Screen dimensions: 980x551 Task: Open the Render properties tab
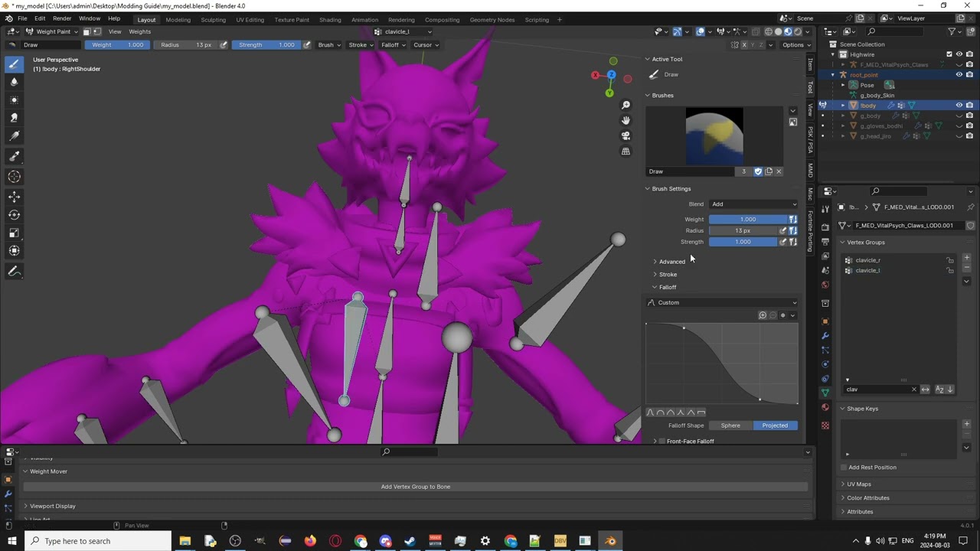click(825, 227)
